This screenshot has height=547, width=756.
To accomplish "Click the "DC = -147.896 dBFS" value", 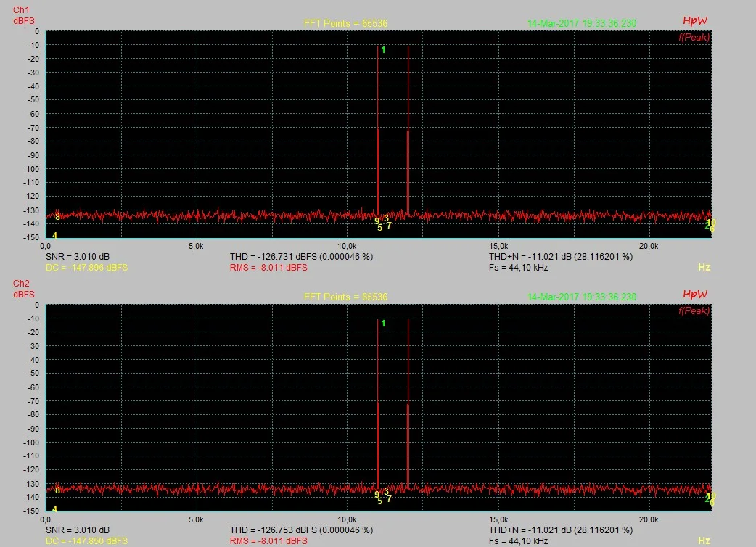I will click(87, 268).
